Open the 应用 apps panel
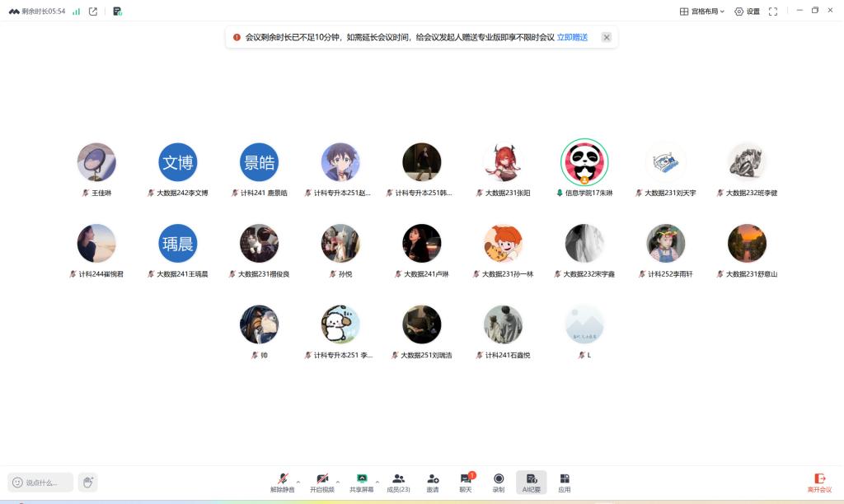Viewport: 844px width, 504px height. pyautogui.click(x=564, y=482)
